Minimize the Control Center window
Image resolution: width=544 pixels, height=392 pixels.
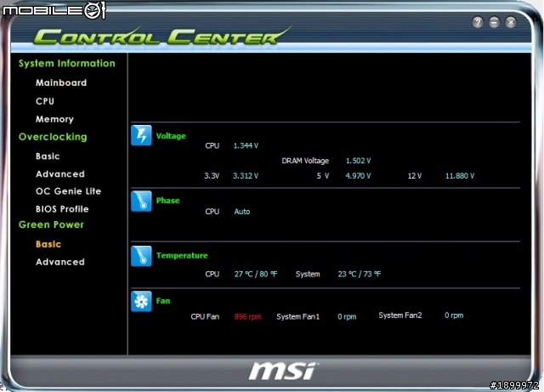pyautogui.click(x=494, y=23)
